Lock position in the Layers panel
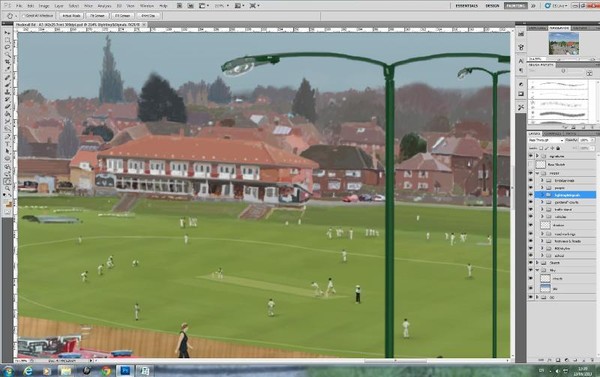The width and height of the screenshot is (600, 377). [x=552, y=148]
